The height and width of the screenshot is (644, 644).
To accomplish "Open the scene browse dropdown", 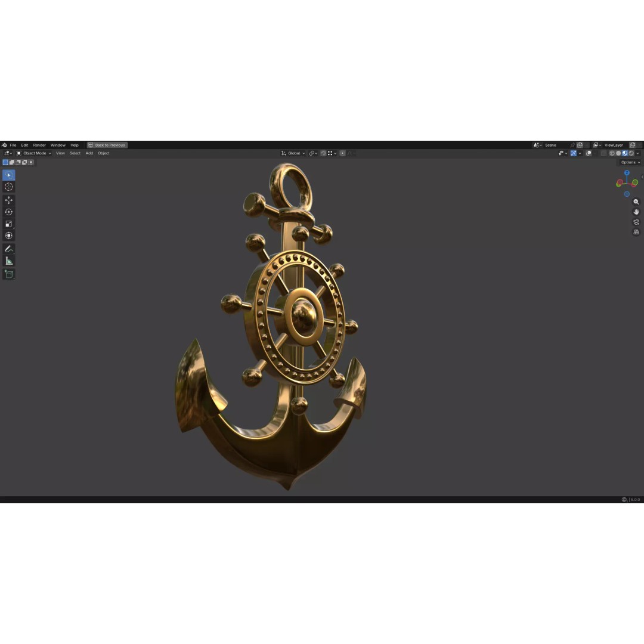I will coord(538,145).
